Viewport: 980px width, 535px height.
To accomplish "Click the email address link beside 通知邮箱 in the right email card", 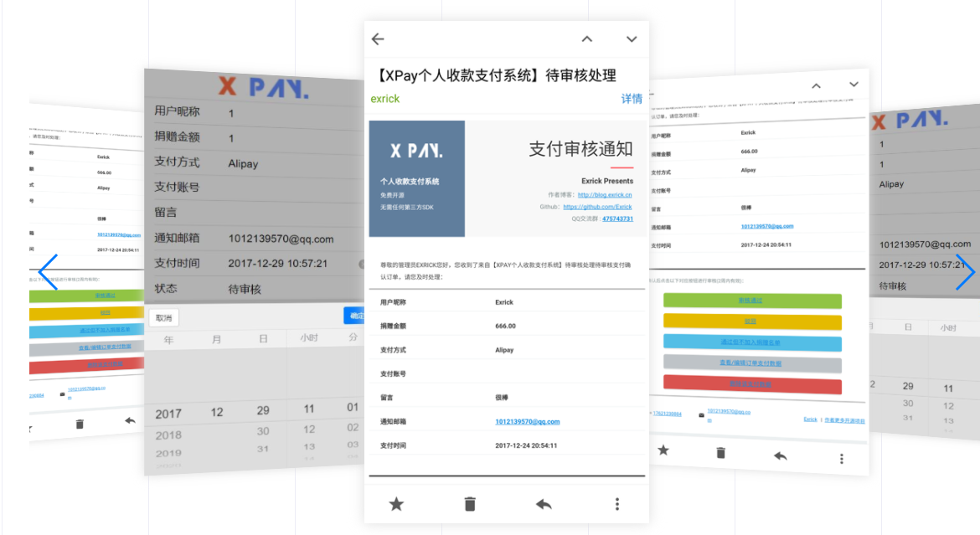I will point(767,226).
